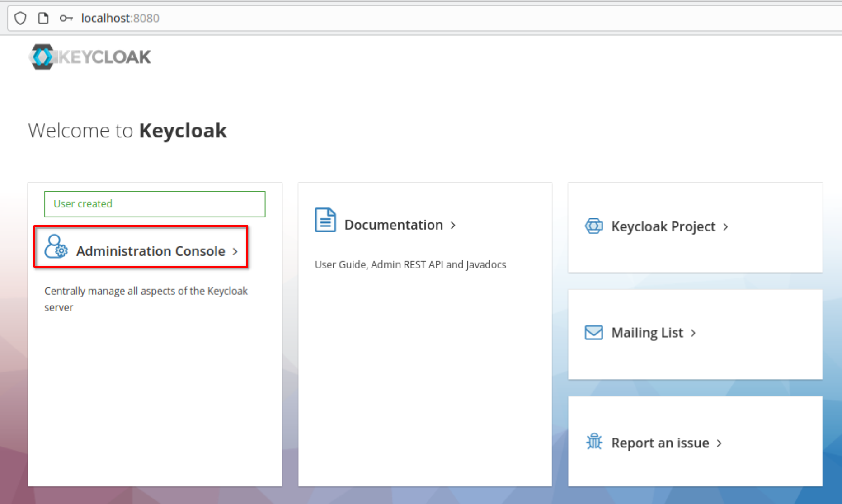Expand the chevron next to Administration Console
The height and width of the screenshot is (504, 842).
coord(235,251)
